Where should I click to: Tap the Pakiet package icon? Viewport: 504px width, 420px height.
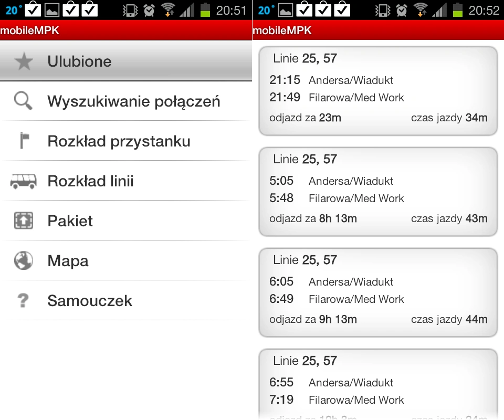tap(24, 221)
